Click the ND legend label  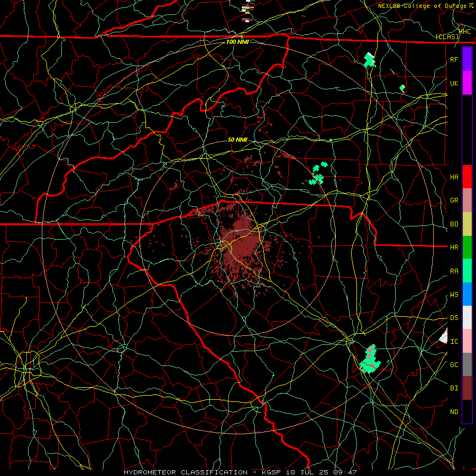coord(454,412)
